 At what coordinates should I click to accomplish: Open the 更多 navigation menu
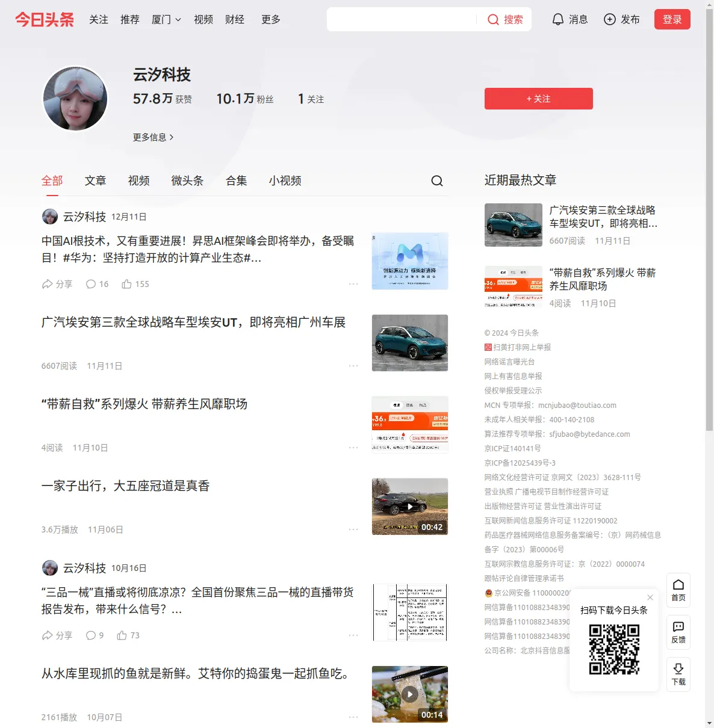[x=271, y=19]
